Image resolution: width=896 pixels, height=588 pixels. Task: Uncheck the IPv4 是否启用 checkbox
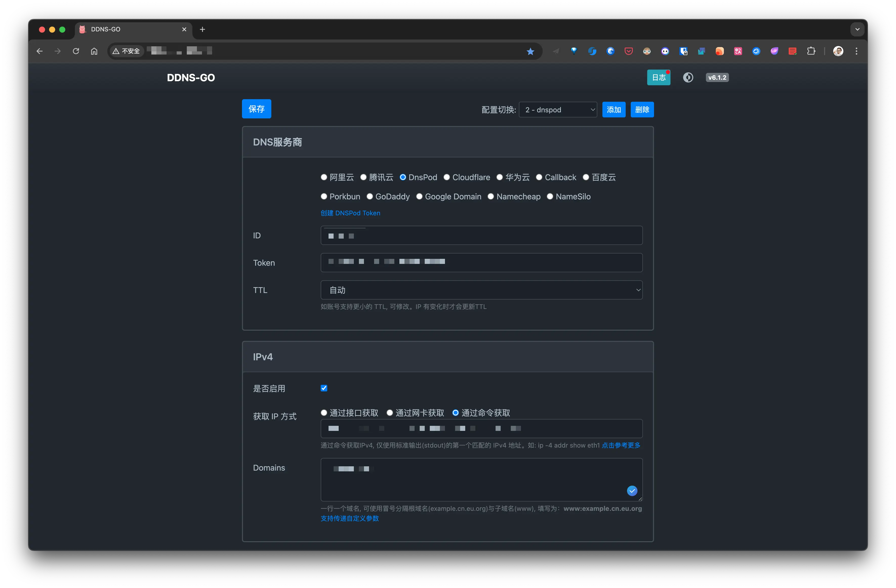click(x=324, y=388)
